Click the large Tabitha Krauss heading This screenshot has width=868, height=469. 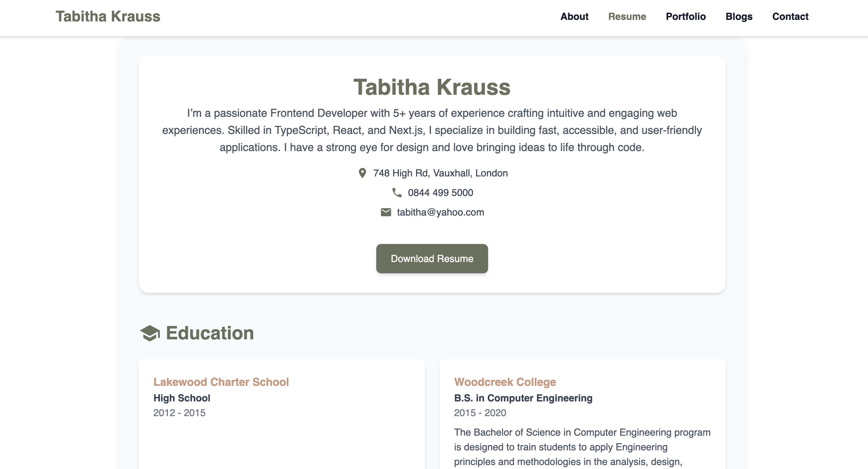click(x=432, y=87)
